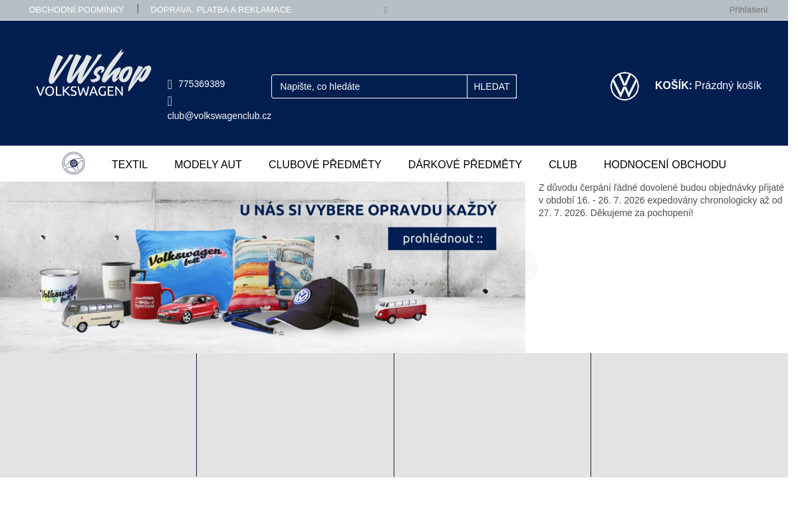
Task: Click the small icon in the top bar center
Action: coord(386,11)
